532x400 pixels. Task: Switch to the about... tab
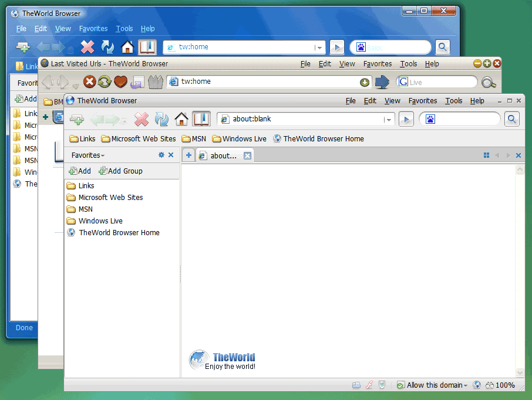223,156
